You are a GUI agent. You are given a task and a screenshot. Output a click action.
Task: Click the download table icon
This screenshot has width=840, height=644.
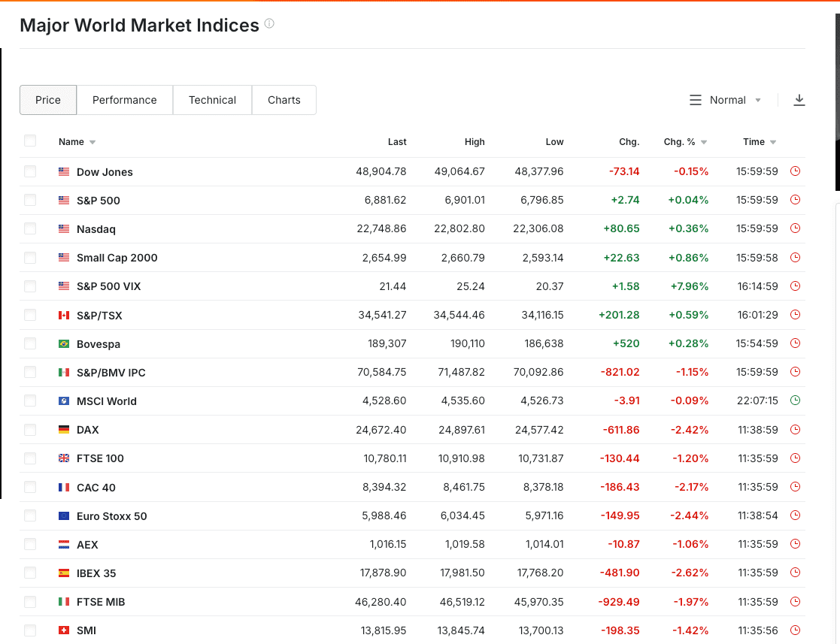point(799,100)
